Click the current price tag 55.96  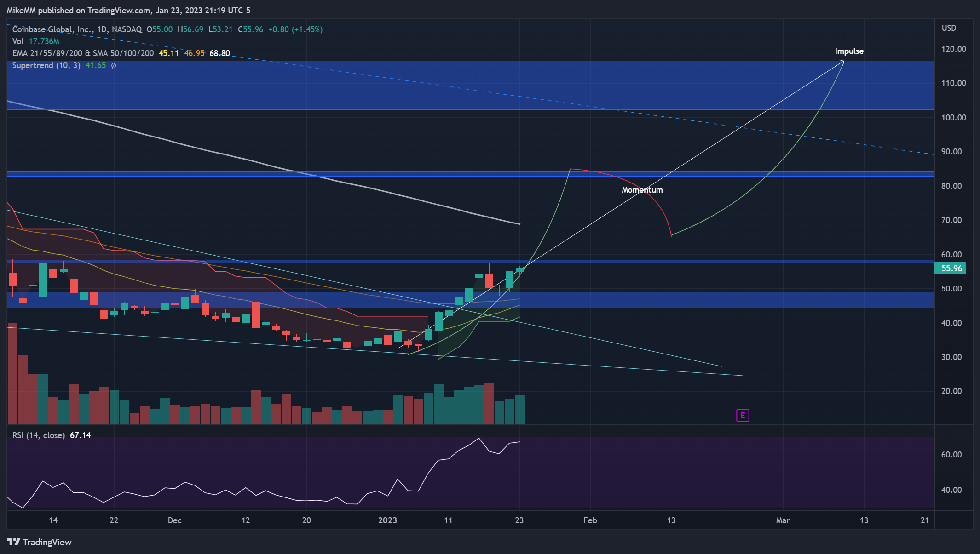point(951,268)
